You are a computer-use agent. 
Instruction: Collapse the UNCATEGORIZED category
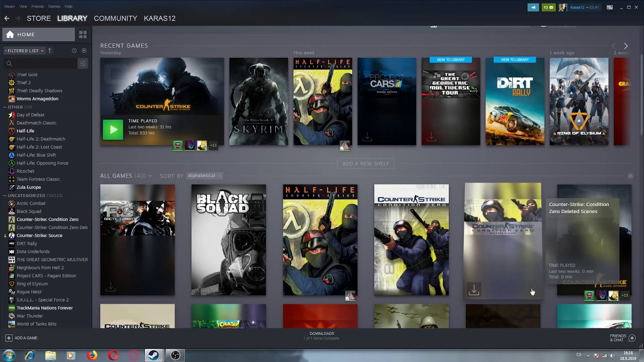coord(5,195)
